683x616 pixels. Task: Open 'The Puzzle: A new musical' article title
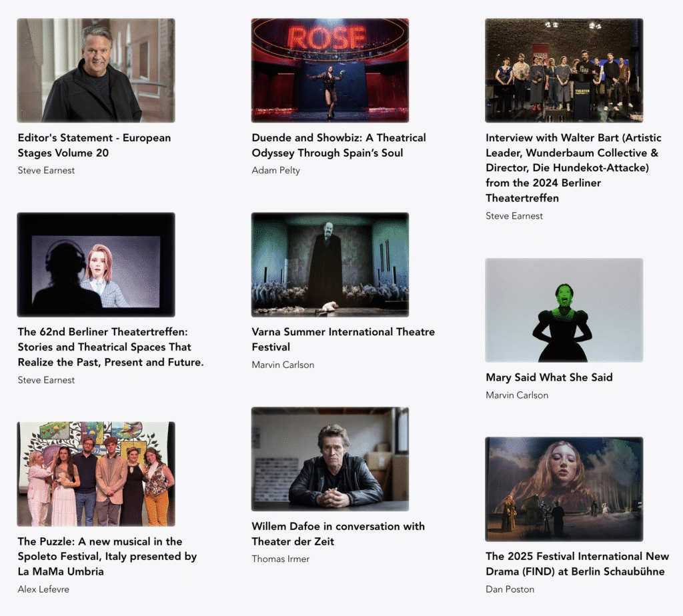pyautogui.click(x=107, y=557)
